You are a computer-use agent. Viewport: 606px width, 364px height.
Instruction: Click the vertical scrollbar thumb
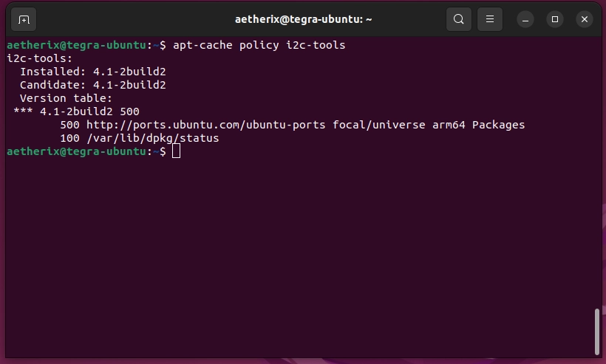point(597,331)
